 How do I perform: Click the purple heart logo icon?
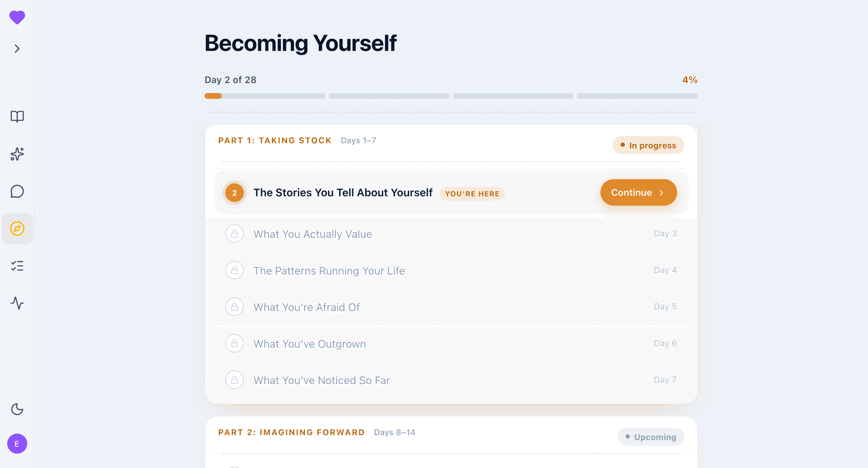[17, 18]
